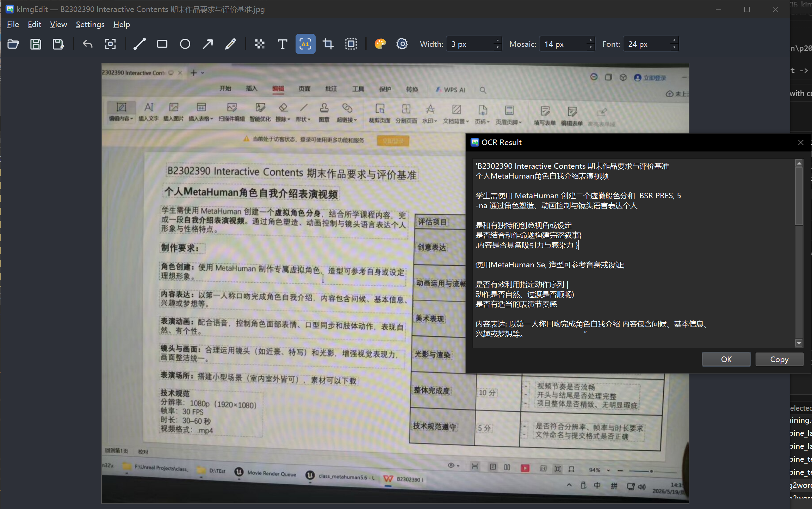Image resolution: width=812 pixels, height=509 pixels.
Task: Open the color palette picker
Action: point(380,44)
